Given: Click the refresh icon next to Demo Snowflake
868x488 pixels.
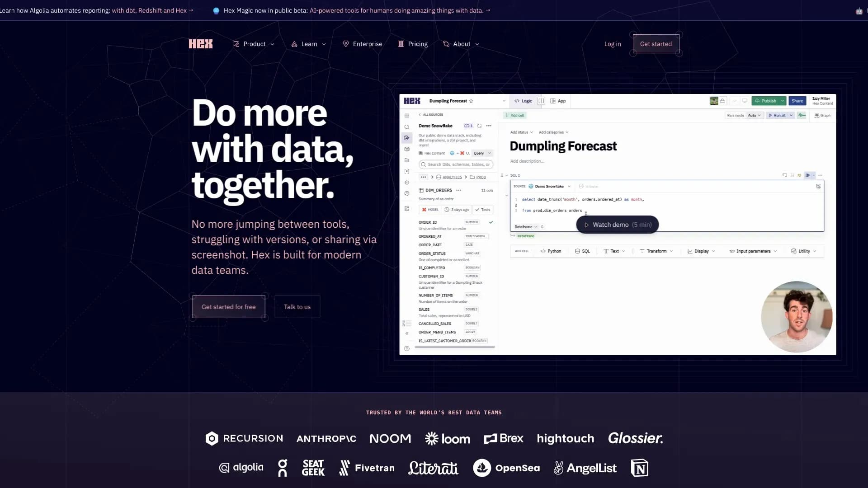Looking at the screenshot, I should pos(479,126).
